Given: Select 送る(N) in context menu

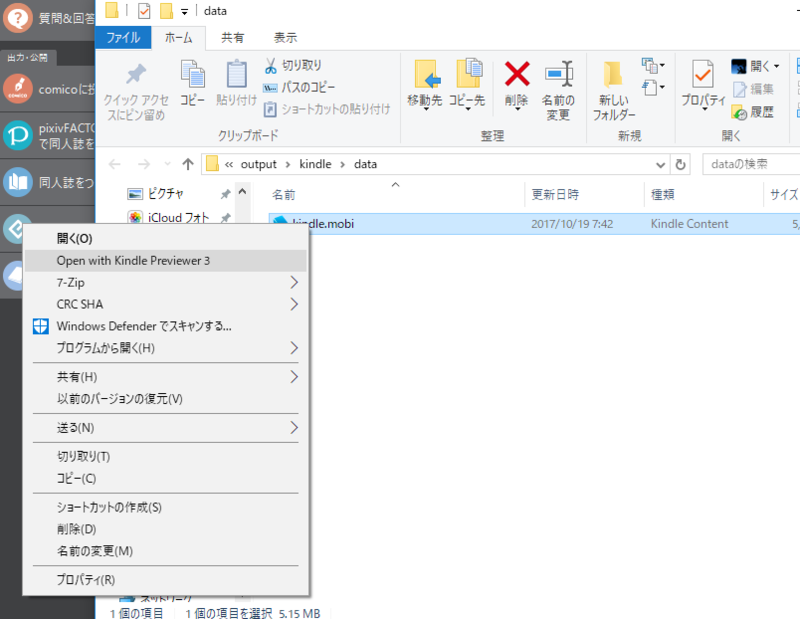Looking at the screenshot, I should pos(165,428).
